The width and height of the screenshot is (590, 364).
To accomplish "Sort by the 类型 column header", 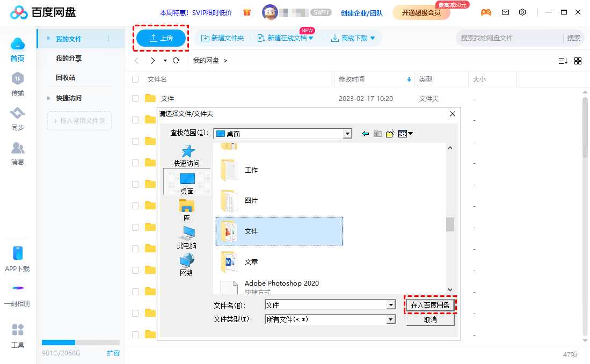I will coord(441,79).
